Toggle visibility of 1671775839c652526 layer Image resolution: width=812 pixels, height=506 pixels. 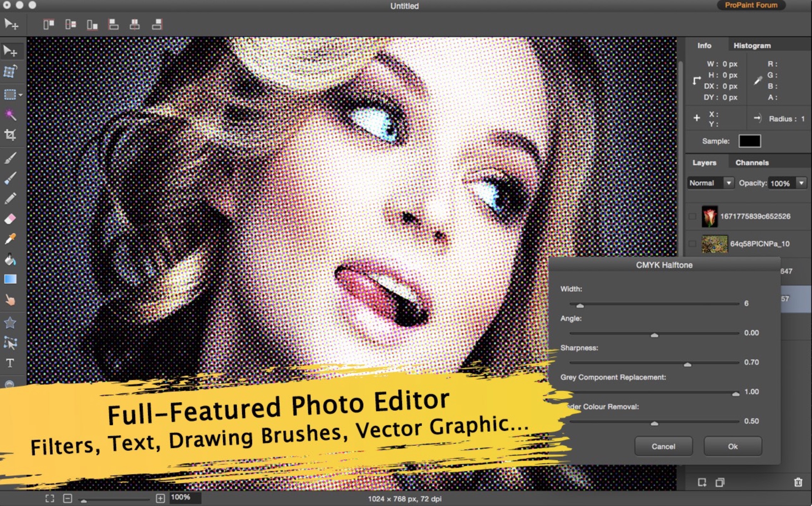692,216
